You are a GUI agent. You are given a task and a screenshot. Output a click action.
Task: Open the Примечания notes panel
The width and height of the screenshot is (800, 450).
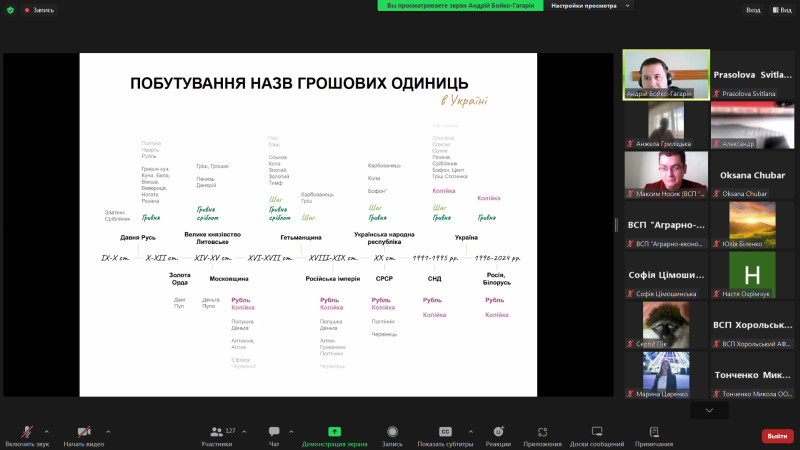pos(654,434)
